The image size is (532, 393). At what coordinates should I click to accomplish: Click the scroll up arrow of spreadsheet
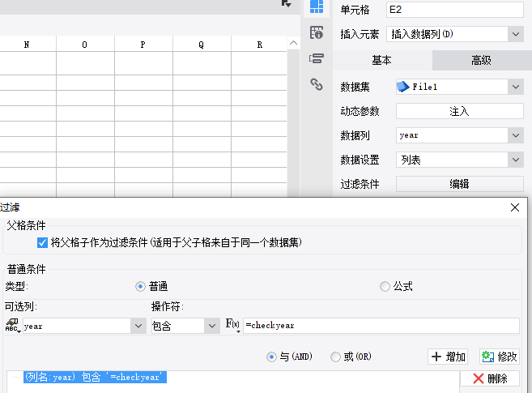(x=294, y=43)
